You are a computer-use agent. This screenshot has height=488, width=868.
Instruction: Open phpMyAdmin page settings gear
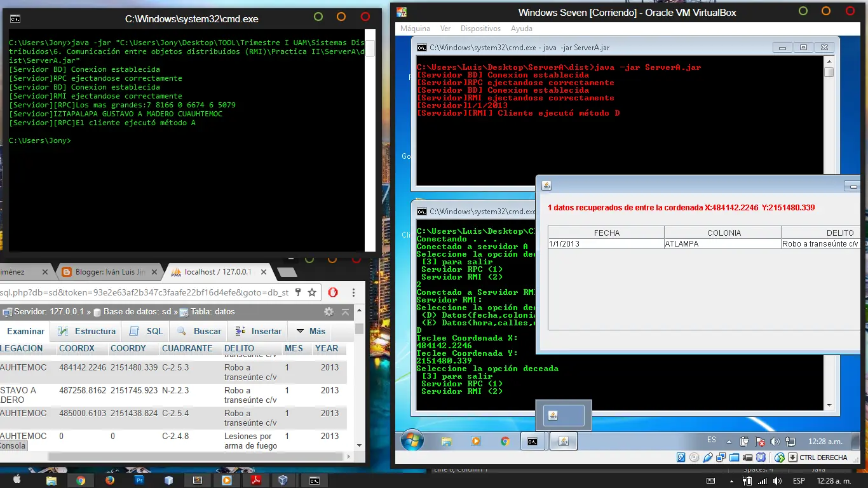pos(329,312)
